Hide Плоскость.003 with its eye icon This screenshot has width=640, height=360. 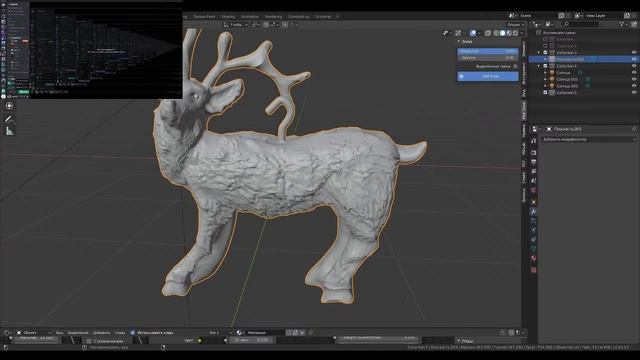coord(634,59)
